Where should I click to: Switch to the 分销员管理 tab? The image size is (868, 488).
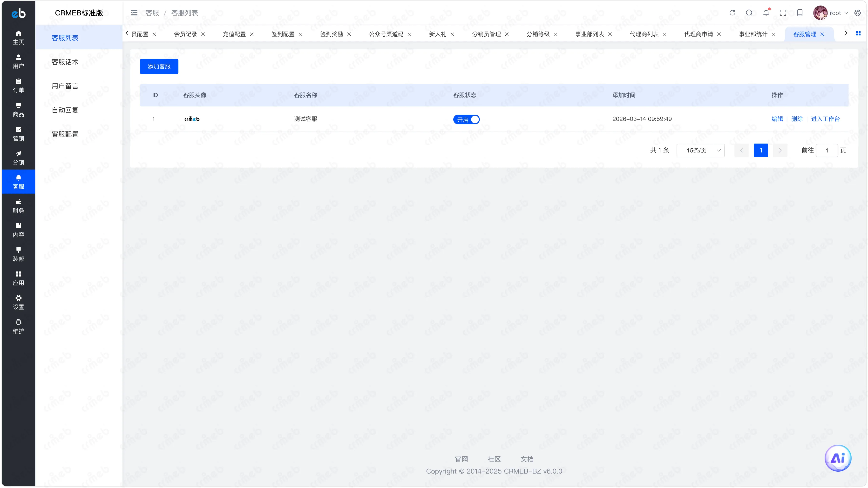487,34
